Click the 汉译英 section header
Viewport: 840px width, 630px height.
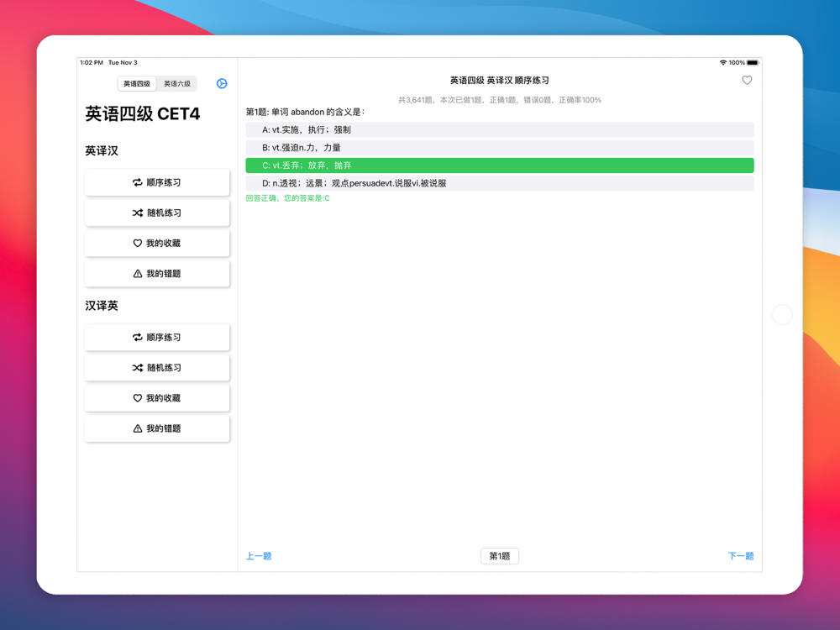(x=102, y=306)
